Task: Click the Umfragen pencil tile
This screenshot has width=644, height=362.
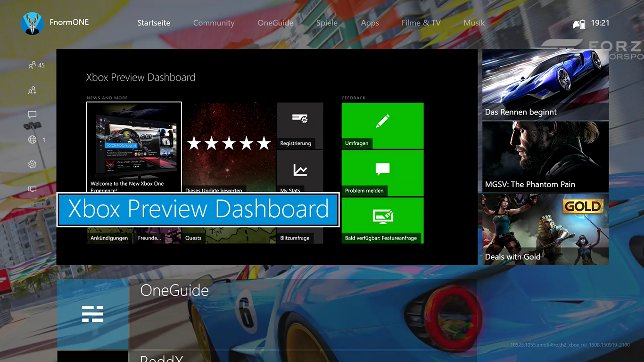Action: pos(382,125)
